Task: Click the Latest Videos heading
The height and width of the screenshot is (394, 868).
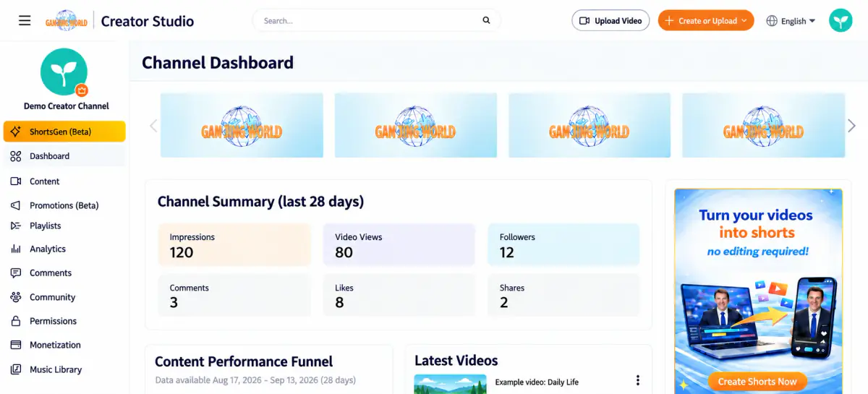Action: tap(456, 360)
